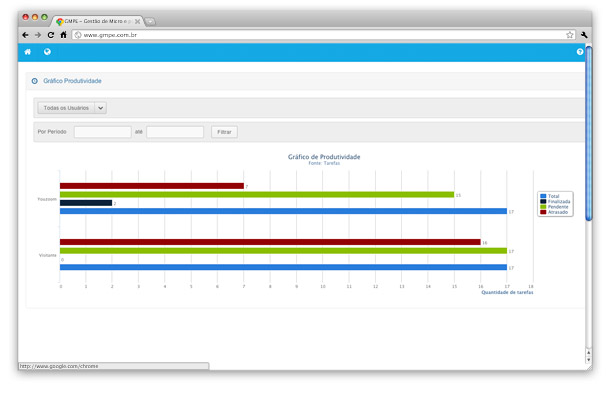This screenshot has height=395, width=610.
Task: Toggle the Pendente series in legend
Action: (554, 207)
